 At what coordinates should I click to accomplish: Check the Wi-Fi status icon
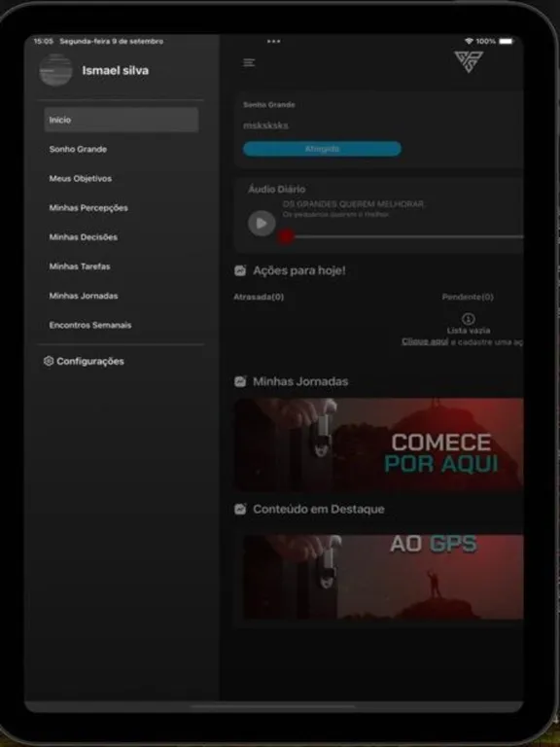pyautogui.click(x=469, y=42)
